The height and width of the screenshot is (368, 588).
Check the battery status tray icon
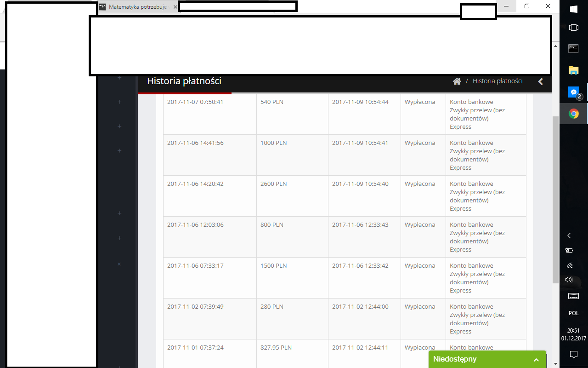coord(569,250)
